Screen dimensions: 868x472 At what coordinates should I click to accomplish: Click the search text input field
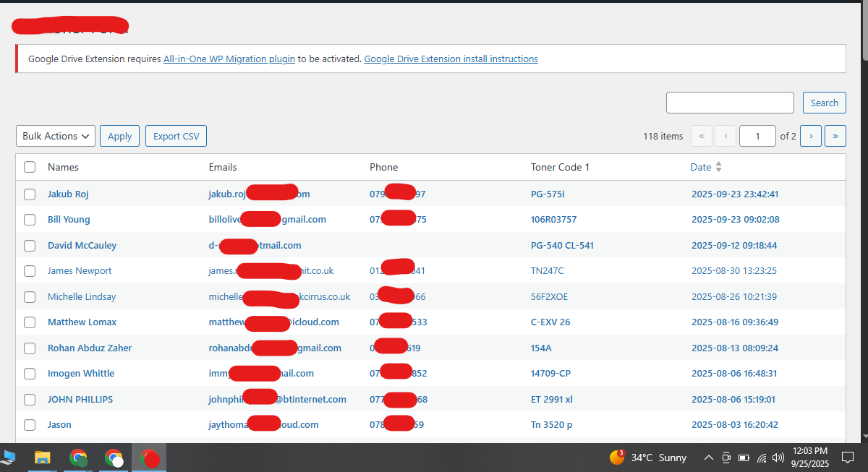point(730,103)
